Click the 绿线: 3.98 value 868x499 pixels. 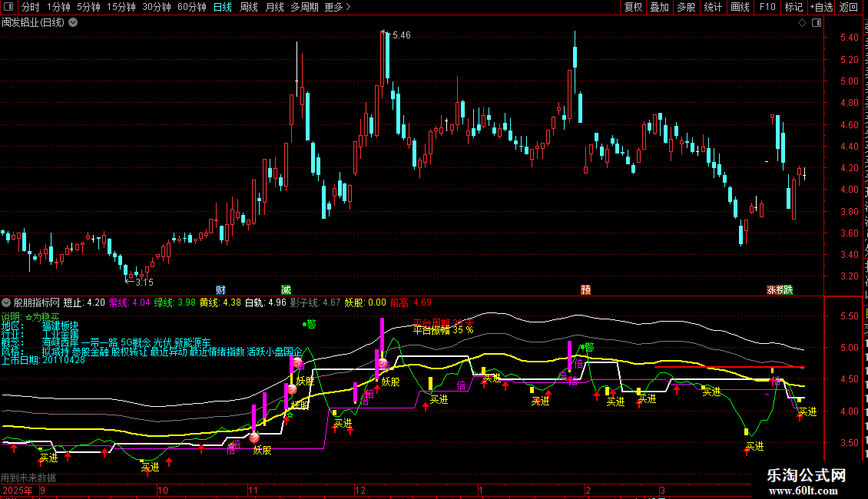click(x=175, y=302)
